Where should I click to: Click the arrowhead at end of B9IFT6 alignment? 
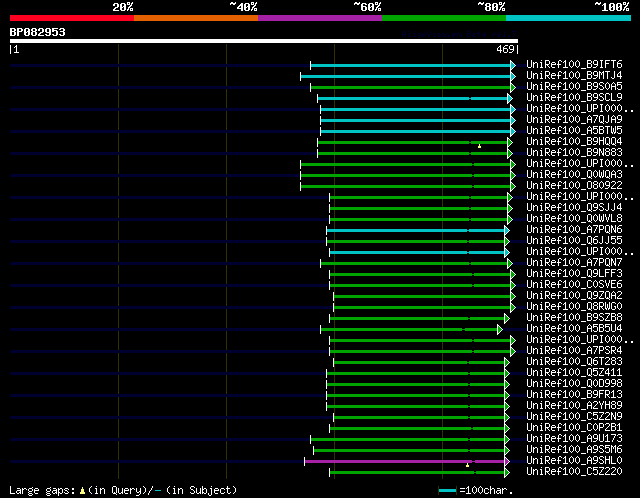point(513,65)
